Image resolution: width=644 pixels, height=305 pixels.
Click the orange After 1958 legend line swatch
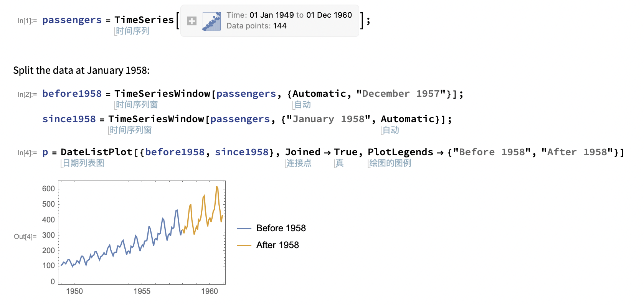click(244, 245)
